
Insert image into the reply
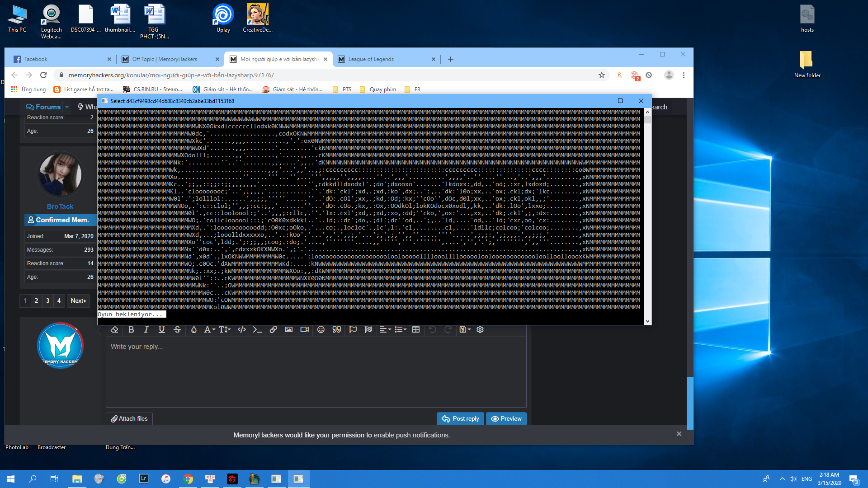[x=288, y=330]
